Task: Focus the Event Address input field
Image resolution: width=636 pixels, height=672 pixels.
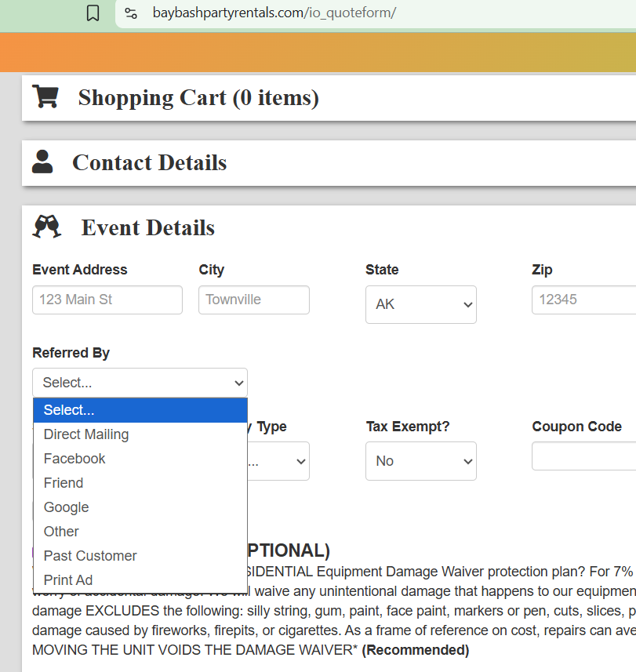Action: point(107,300)
